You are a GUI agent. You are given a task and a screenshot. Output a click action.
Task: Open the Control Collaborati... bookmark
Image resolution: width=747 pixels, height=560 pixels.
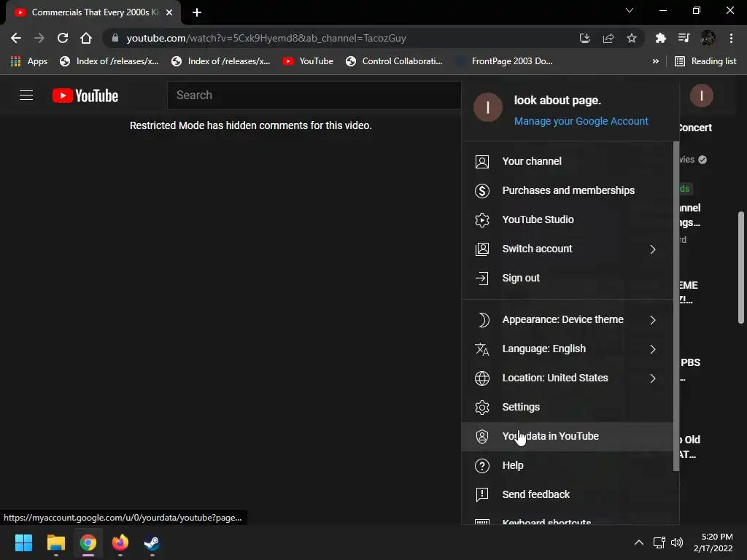coord(394,61)
